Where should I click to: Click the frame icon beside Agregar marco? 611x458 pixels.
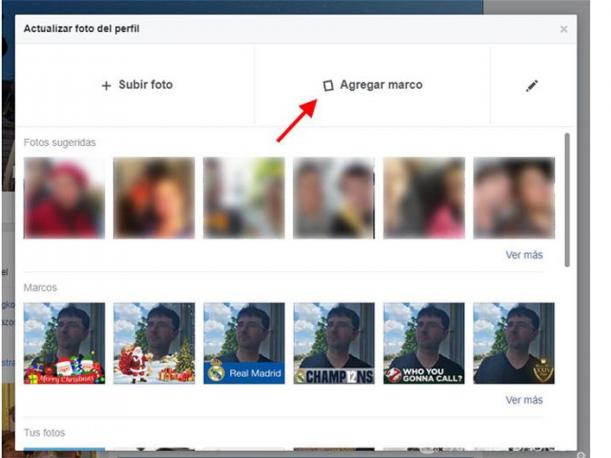coord(327,86)
